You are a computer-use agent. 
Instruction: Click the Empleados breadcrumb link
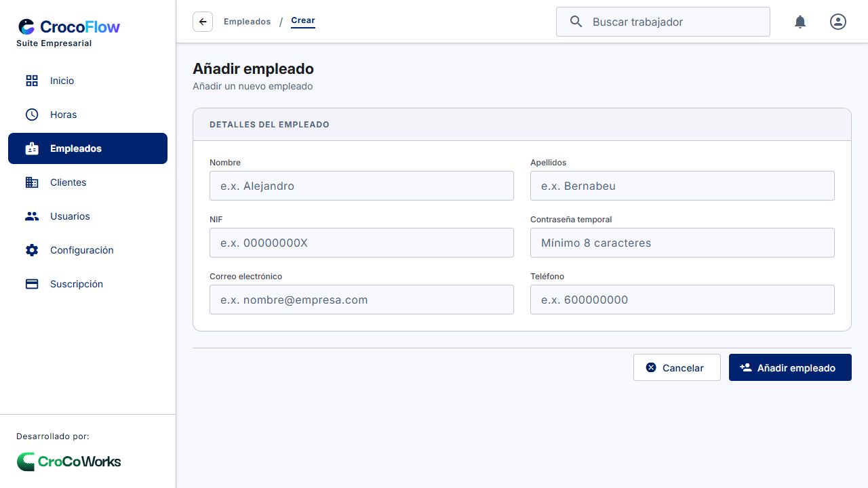(x=247, y=22)
